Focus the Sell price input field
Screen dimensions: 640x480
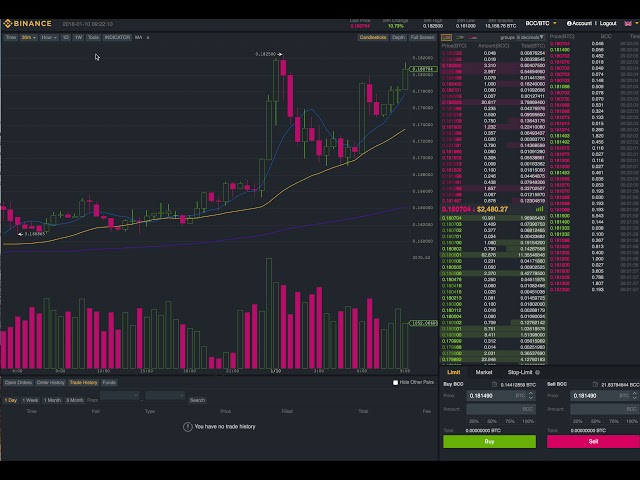pos(605,396)
